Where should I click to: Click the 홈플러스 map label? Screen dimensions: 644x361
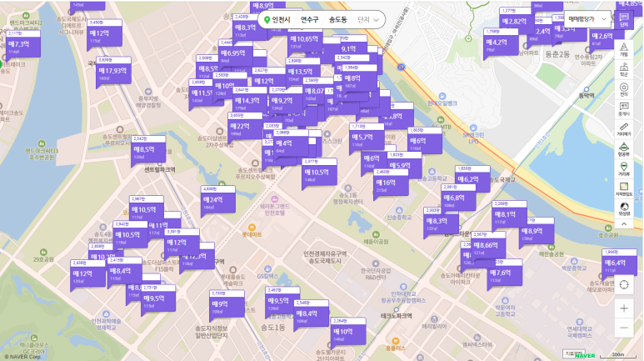[x=396, y=348]
